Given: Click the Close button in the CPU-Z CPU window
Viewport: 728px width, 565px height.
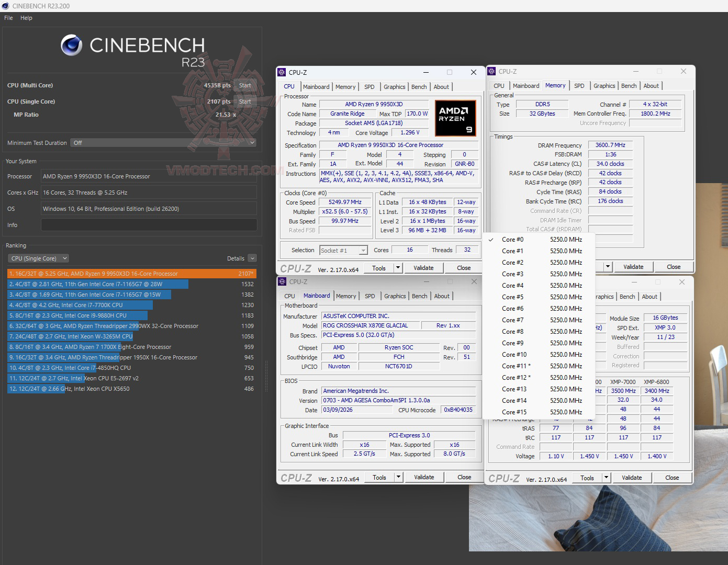Looking at the screenshot, I should click(464, 268).
